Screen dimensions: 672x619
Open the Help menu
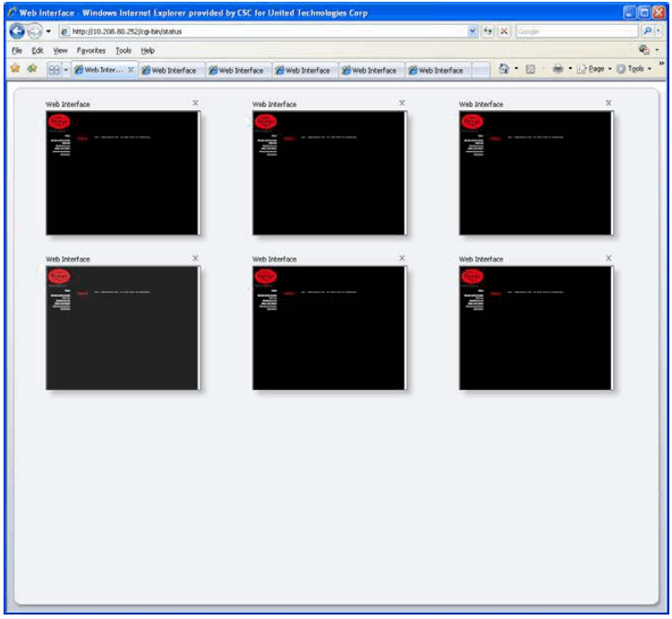click(148, 51)
